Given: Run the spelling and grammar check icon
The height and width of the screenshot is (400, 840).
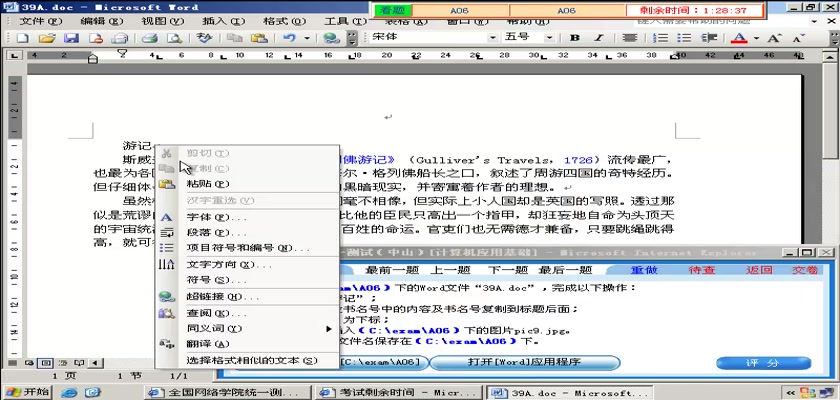Looking at the screenshot, I should (x=204, y=38).
